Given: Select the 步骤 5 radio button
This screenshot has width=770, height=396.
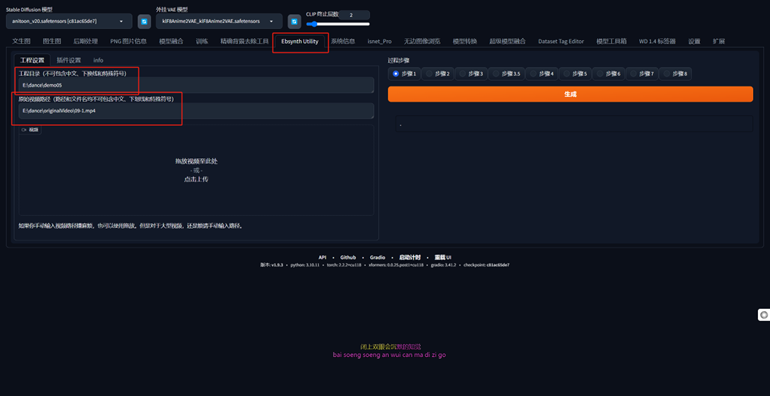Looking at the screenshot, I should click(575, 74).
